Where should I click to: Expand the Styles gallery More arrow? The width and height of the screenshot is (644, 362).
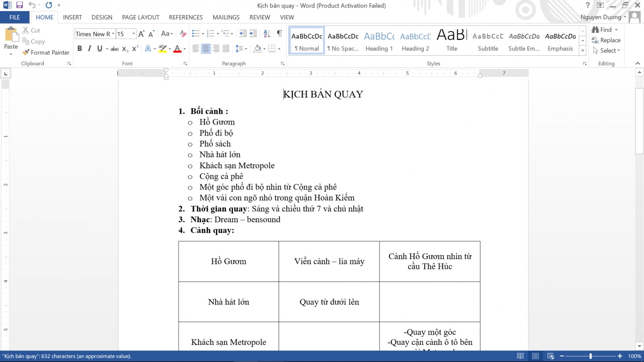583,51
